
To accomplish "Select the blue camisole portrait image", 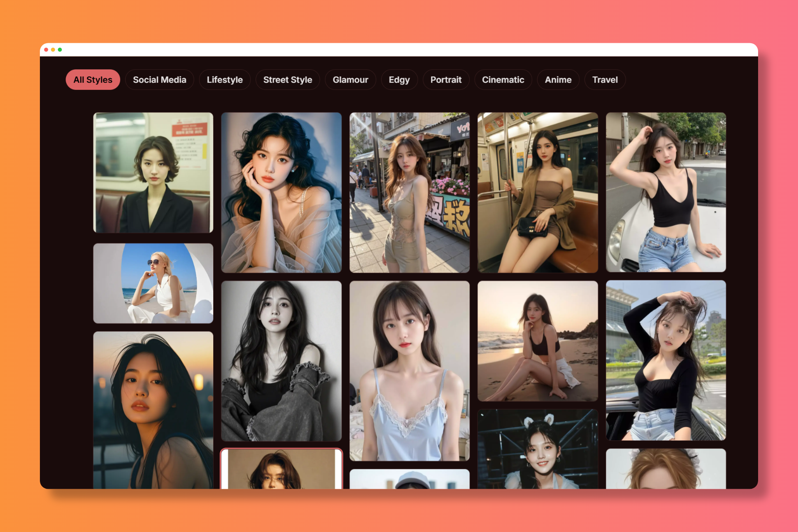I will 409,371.
